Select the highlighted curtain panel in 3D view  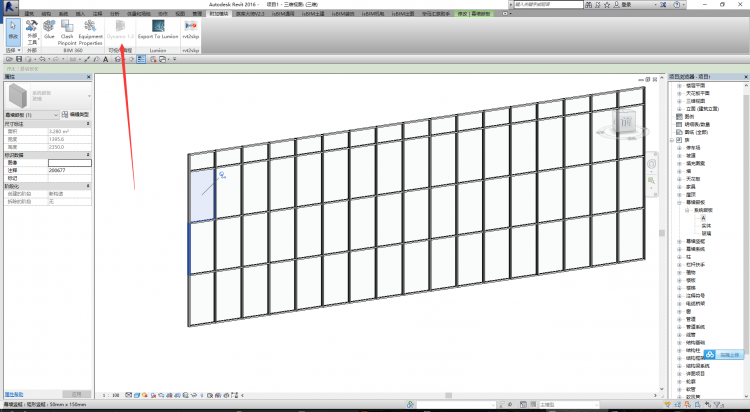[202, 196]
